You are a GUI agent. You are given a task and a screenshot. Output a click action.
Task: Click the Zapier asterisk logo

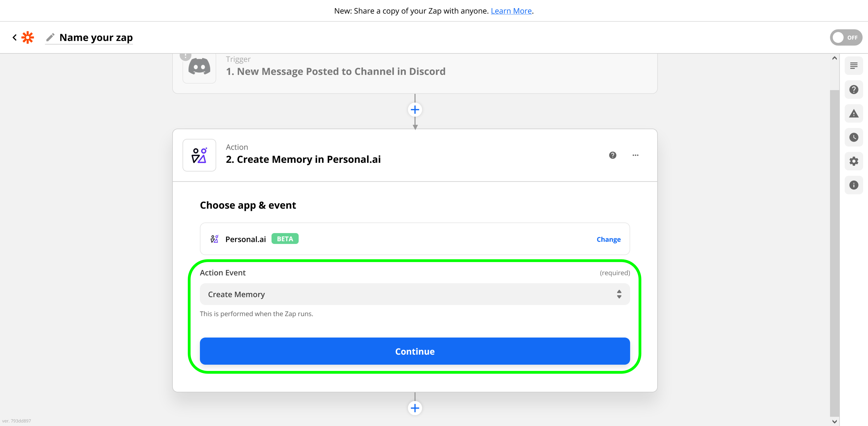28,37
